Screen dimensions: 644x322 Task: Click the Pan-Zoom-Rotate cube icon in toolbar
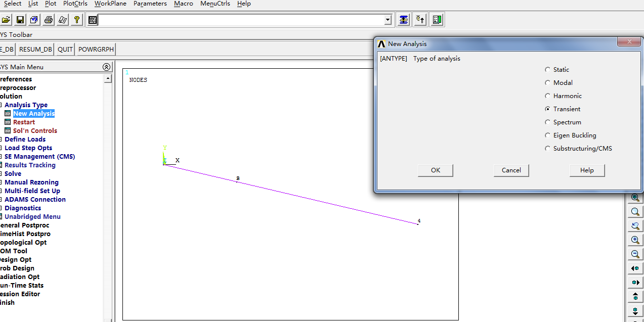[x=34, y=20]
